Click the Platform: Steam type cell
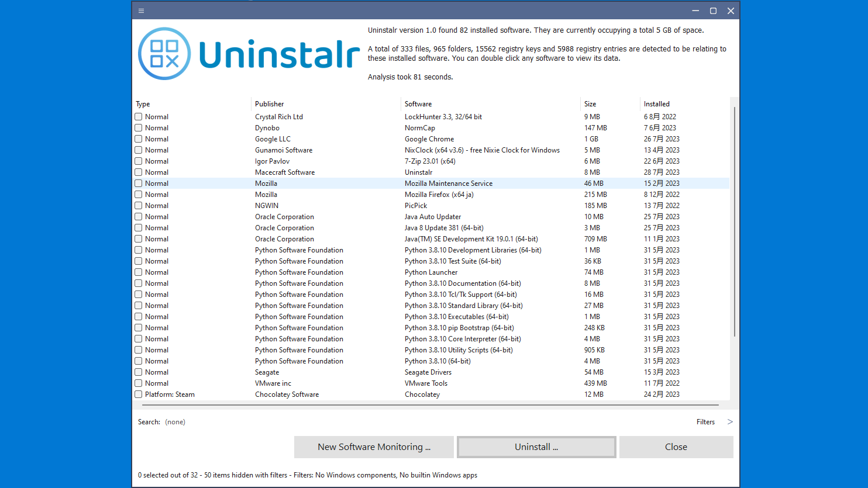Screen dimensions: 868x488 [x=170, y=394]
